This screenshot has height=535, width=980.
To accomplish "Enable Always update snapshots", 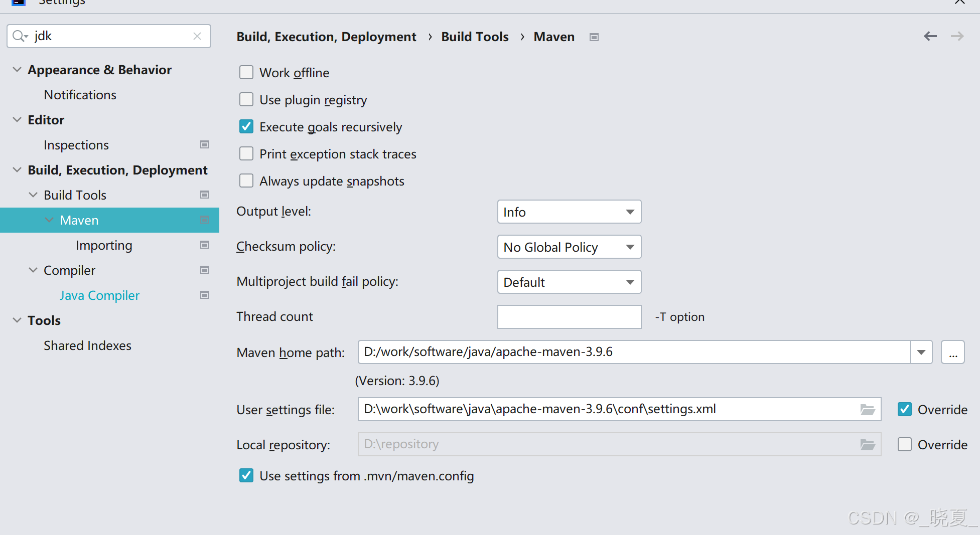I will (x=246, y=181).
